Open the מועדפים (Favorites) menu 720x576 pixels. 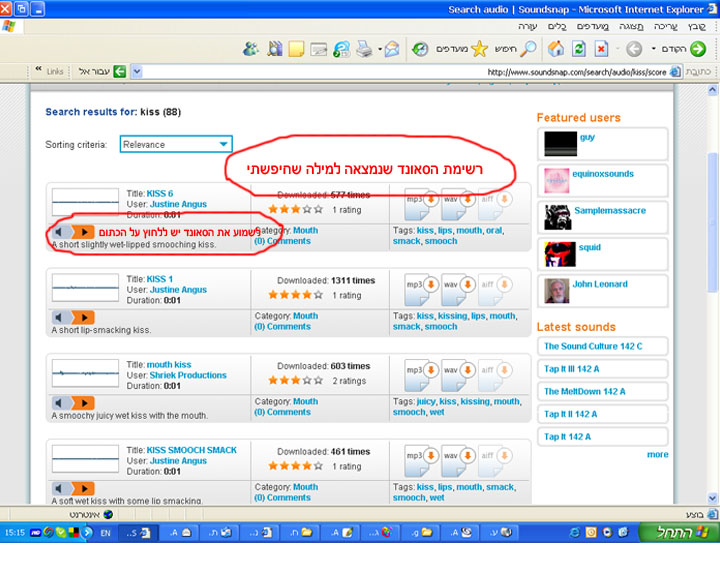[592, 26]
